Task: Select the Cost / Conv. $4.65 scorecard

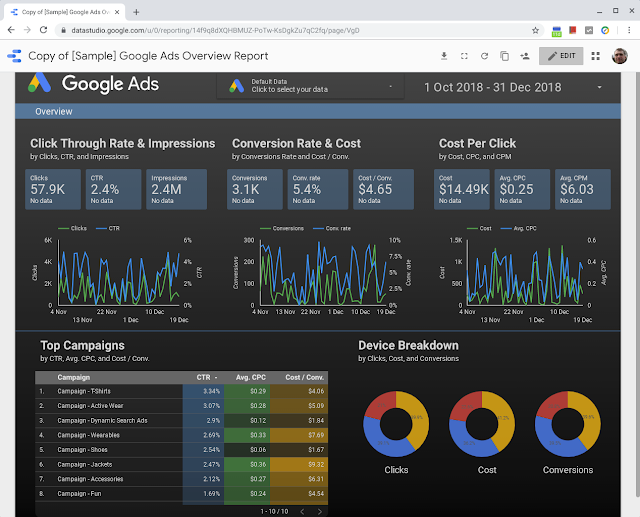Action: pyautogui.click(x=383, y=189)
